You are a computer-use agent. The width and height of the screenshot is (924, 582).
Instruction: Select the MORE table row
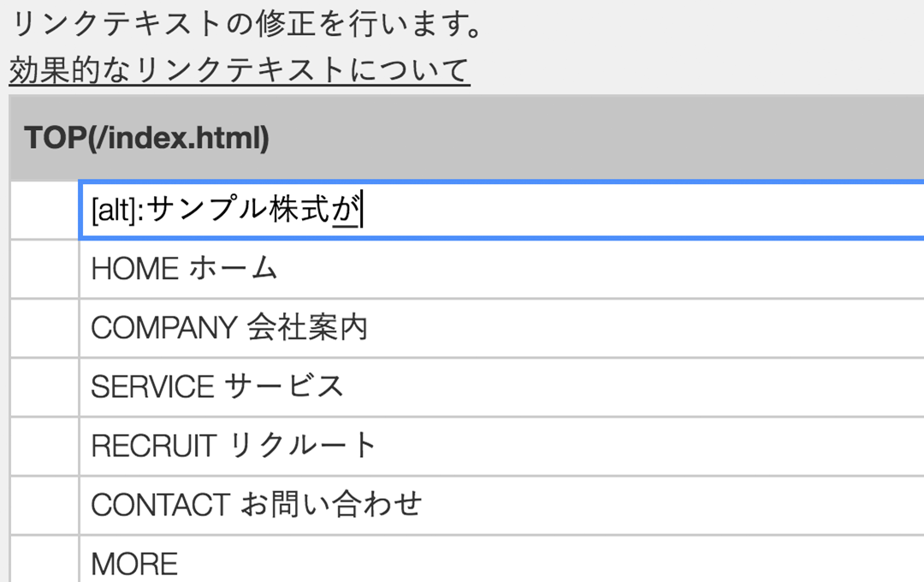click(428, 561)
